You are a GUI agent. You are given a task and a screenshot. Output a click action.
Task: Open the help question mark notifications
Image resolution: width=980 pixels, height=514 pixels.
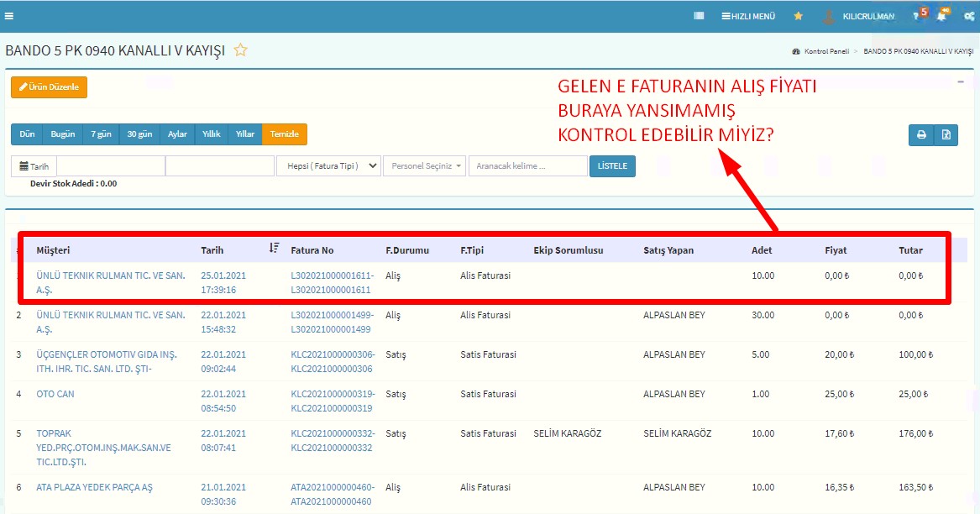(x=918, y=16)
